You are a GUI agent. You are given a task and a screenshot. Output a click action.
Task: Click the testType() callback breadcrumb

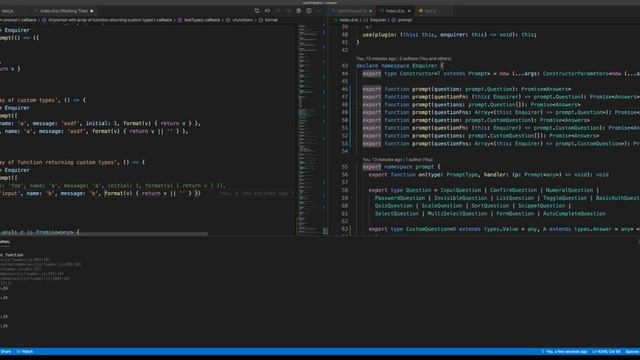click(x=202, y=20)
